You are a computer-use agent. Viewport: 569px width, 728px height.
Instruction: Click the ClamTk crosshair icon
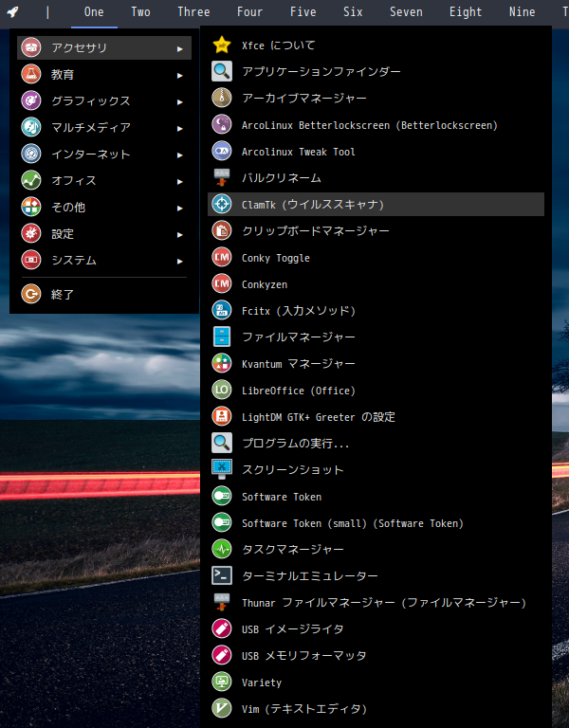click(222, 205)
